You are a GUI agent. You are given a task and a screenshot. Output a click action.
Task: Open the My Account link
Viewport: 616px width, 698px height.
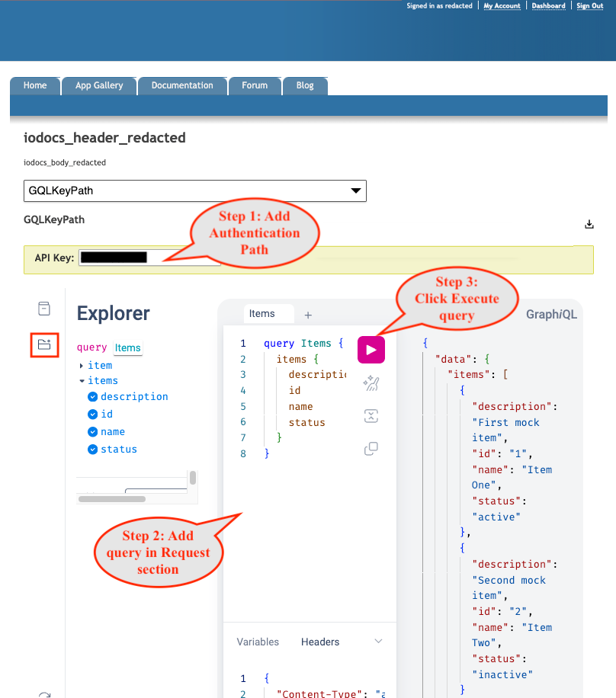point(502,6)
